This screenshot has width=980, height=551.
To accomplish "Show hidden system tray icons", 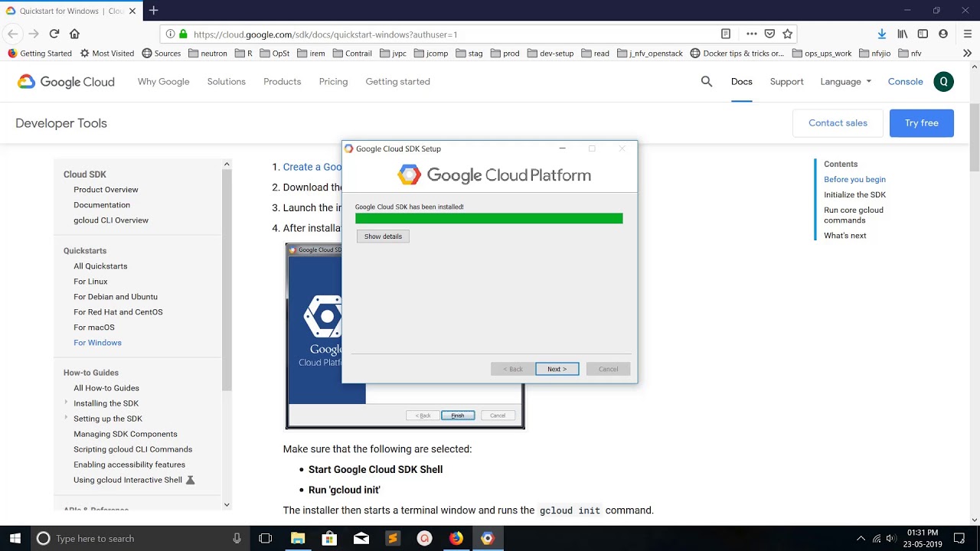I will 861,538.
